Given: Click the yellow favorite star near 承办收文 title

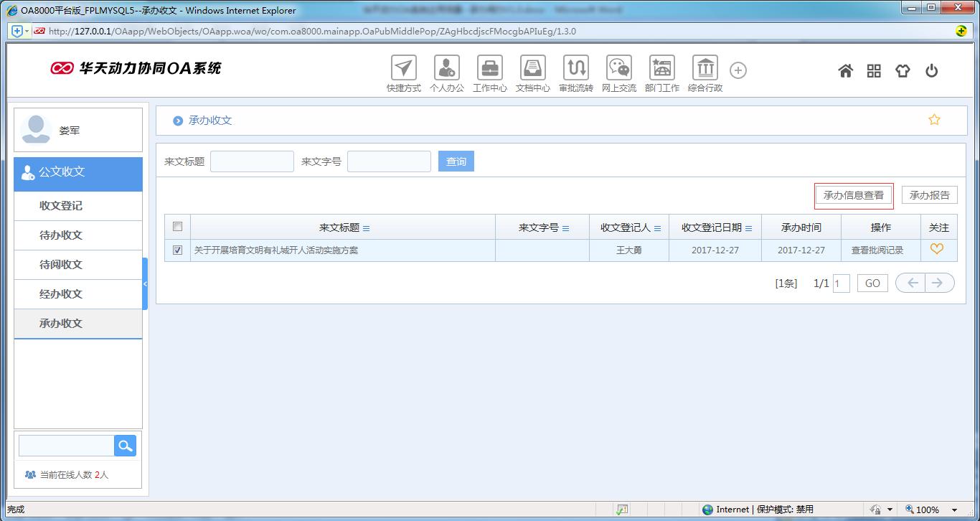Looking at the screenshot, I should (934, 120).
